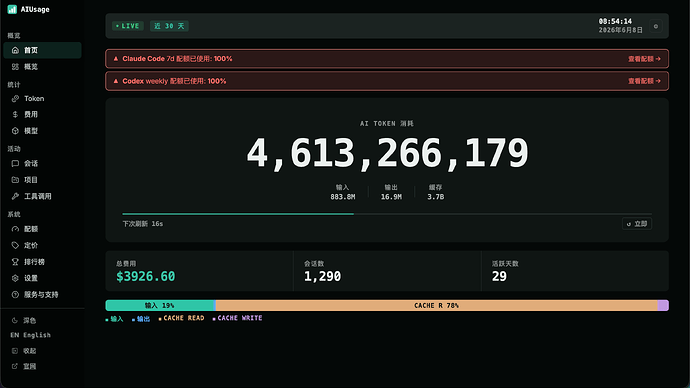Click the CACHE R 78% bar segment
This screenshot has height=388, width=690.
[437, 305]
